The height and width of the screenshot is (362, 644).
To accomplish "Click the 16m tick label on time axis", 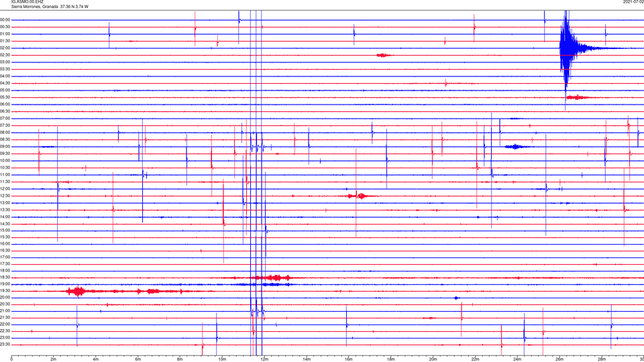I will tap(349, 359).
